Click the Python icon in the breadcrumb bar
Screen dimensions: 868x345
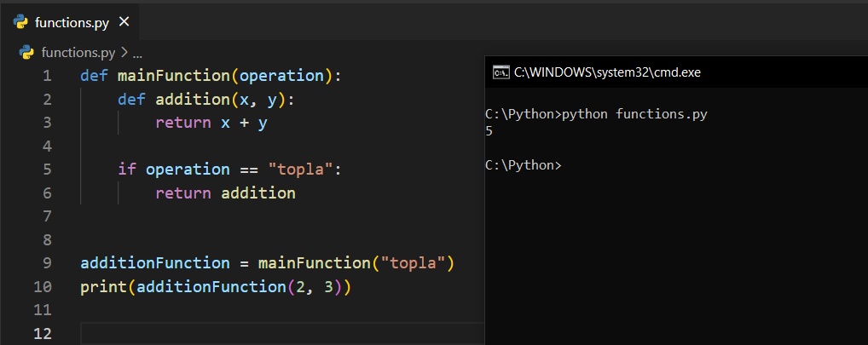coord(26,53)
